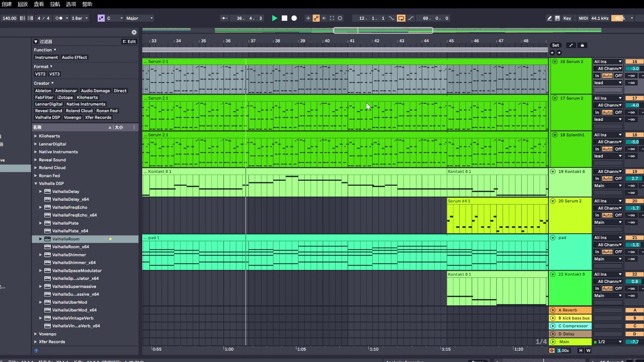Toggle the Key map mode switch

[567, 18]
